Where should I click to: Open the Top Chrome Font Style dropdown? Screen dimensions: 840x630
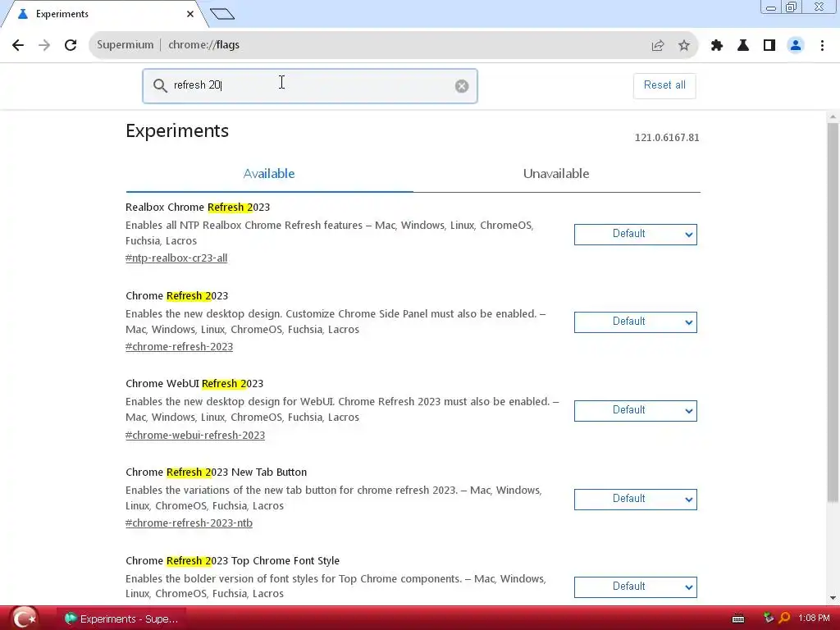[x=636, y=587]
